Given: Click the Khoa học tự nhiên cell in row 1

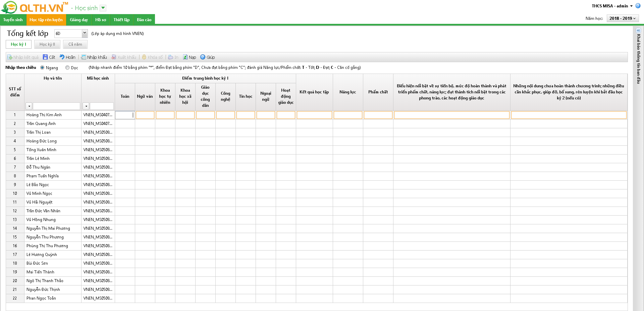Looking at the screenshot, I should [x=165, y=115].
